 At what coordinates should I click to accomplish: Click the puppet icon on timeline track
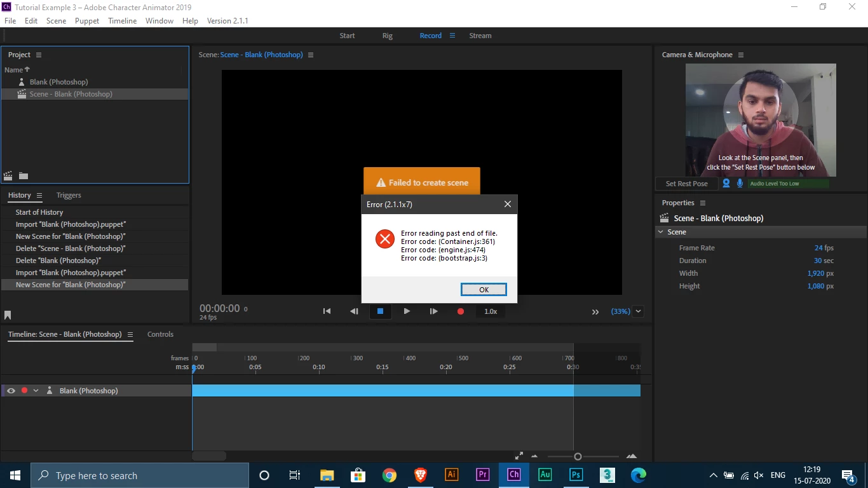50,391
